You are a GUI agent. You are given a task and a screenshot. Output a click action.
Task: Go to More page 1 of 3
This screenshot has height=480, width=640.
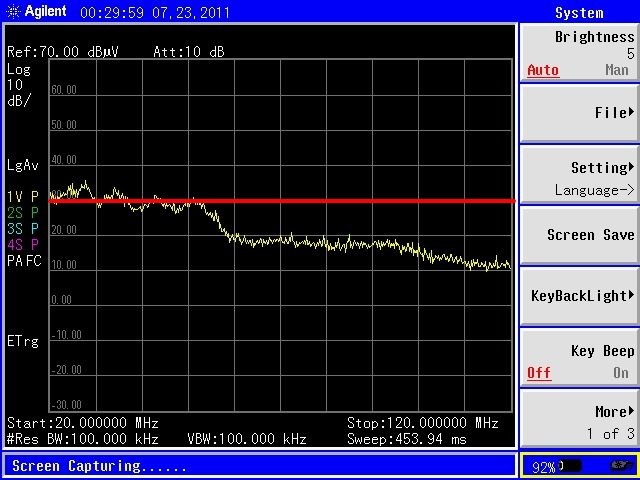click(580, 419)
